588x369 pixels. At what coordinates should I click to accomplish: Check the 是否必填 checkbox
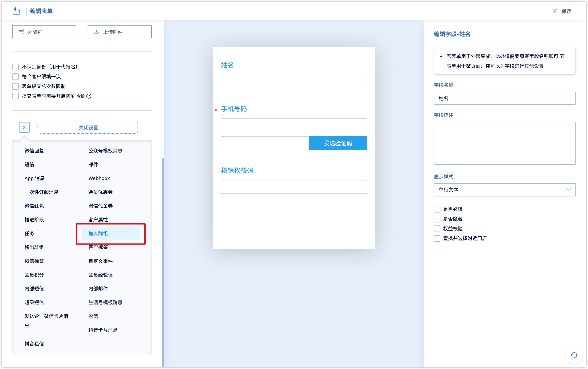pos(437,209)
